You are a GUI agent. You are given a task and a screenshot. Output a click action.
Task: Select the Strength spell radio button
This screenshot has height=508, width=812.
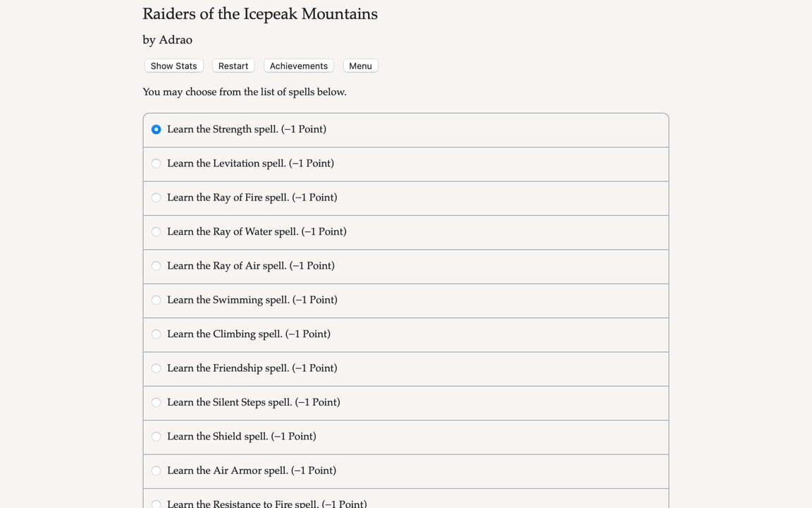(x=156, y=129)
